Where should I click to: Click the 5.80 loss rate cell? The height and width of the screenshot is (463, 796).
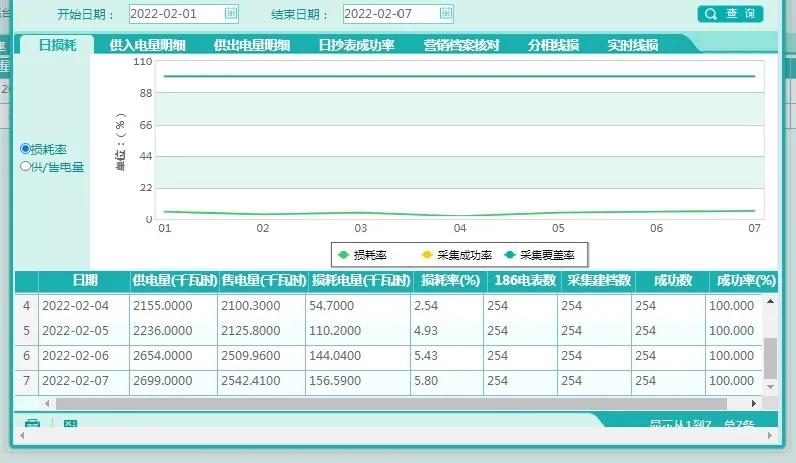[447, 381]
